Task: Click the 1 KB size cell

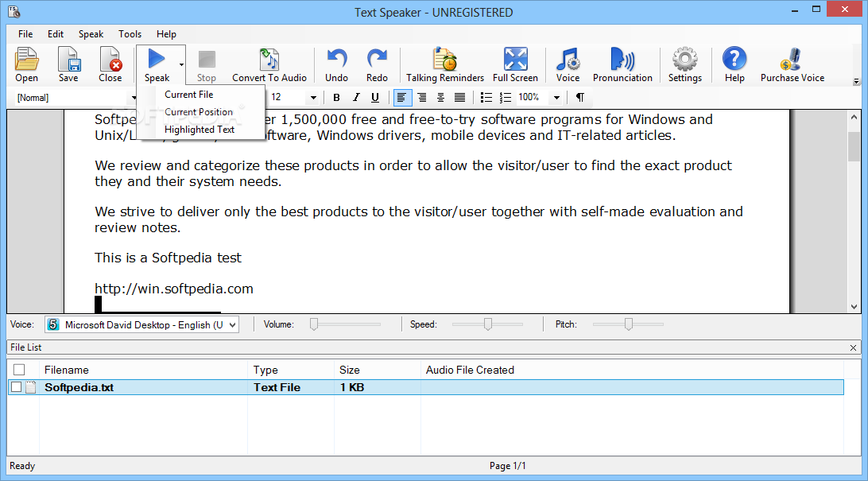Action: [352, 387]
